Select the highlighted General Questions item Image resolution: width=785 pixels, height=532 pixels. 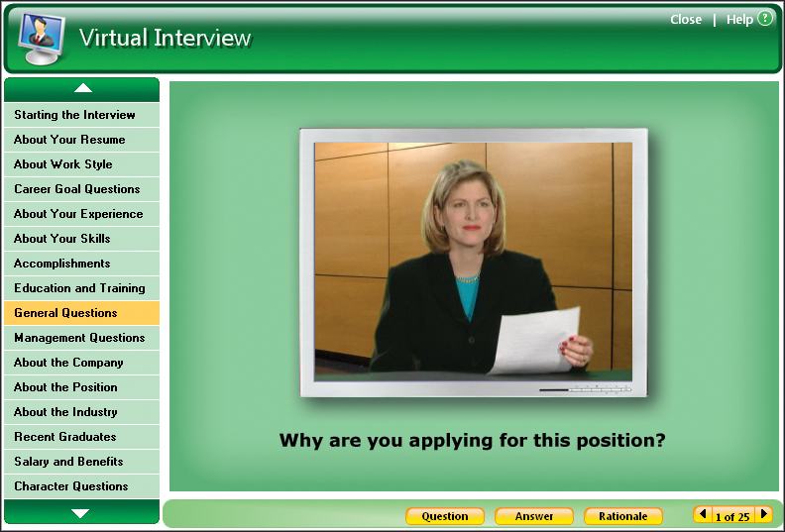click(x=81, y=313)
